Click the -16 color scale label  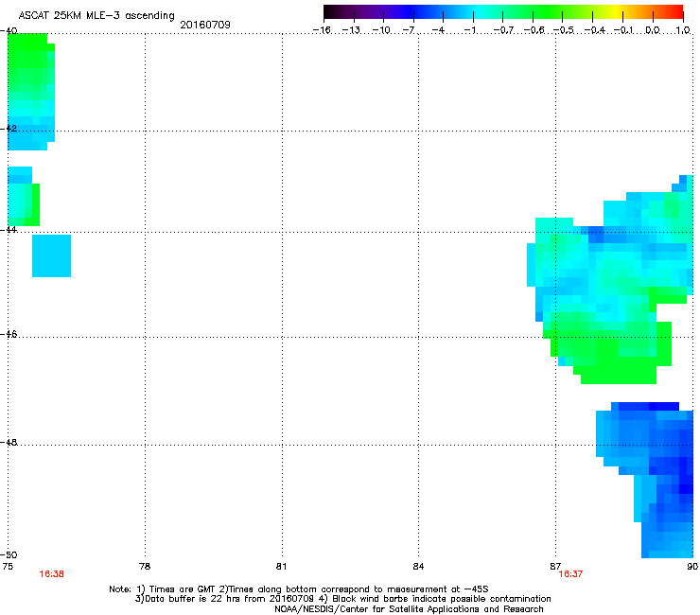pos(322,30)
